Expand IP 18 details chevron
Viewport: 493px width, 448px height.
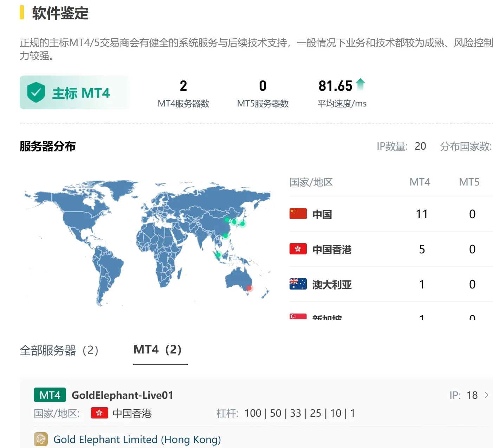487,395
